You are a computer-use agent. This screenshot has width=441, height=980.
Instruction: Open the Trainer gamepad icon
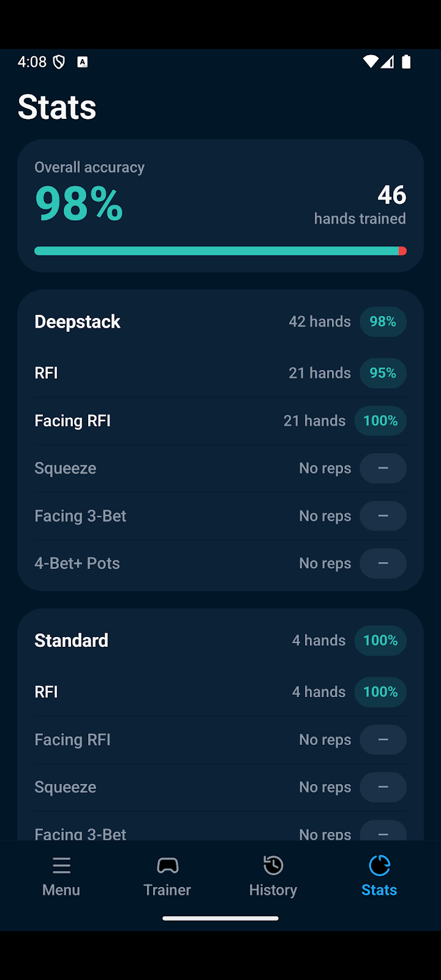pos(167,865)
